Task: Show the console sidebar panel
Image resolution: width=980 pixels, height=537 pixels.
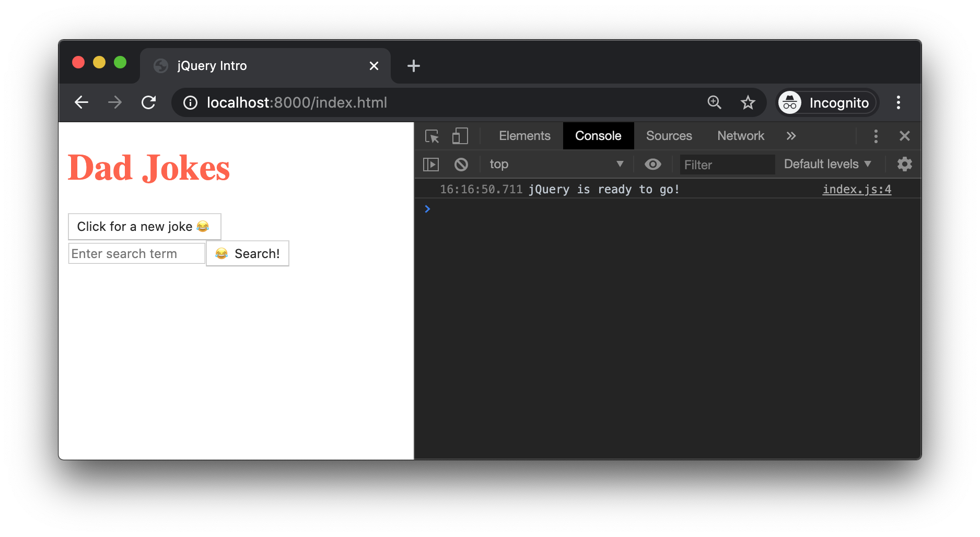Action: click(431, 165)
